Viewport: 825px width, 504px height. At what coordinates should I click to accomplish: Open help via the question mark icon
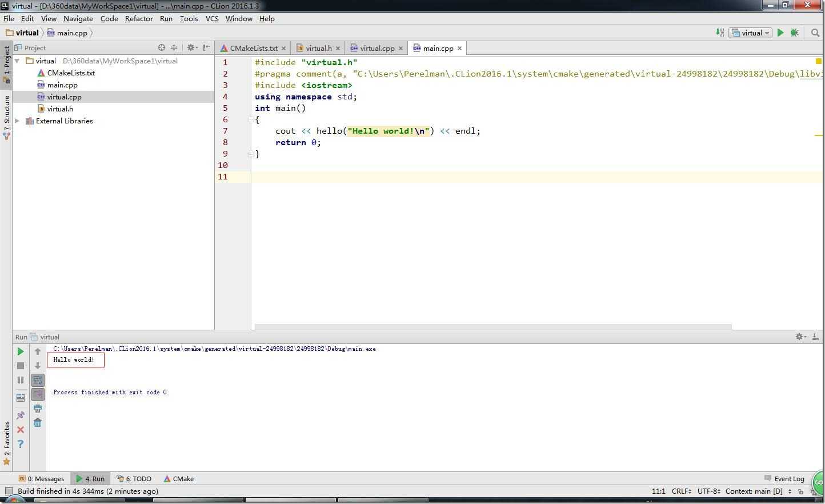[x=21, y=444]
